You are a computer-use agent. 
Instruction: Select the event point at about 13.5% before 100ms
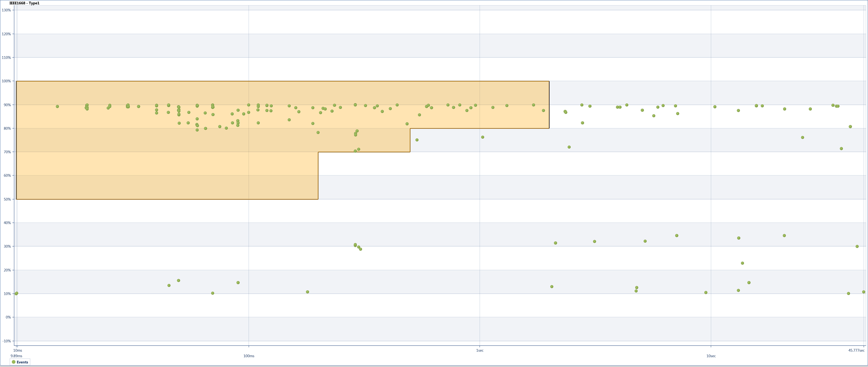tap(169, 286)
